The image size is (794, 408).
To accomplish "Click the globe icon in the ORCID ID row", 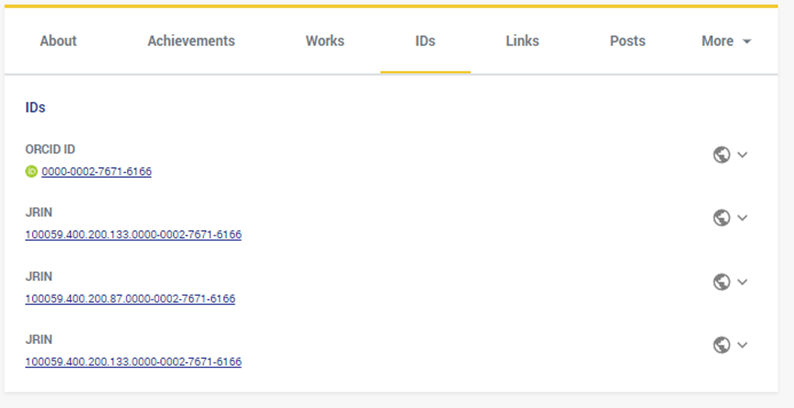I will point(721,154).
